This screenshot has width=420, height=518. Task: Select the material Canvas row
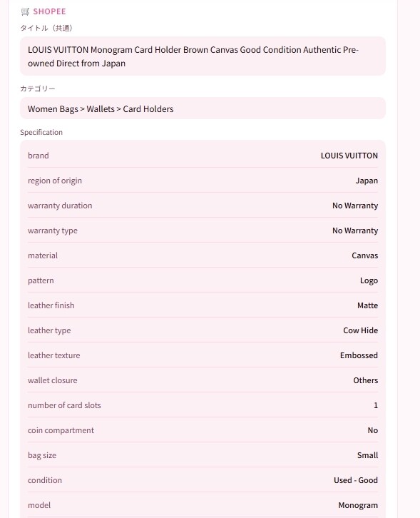click(x=203, y=255)
